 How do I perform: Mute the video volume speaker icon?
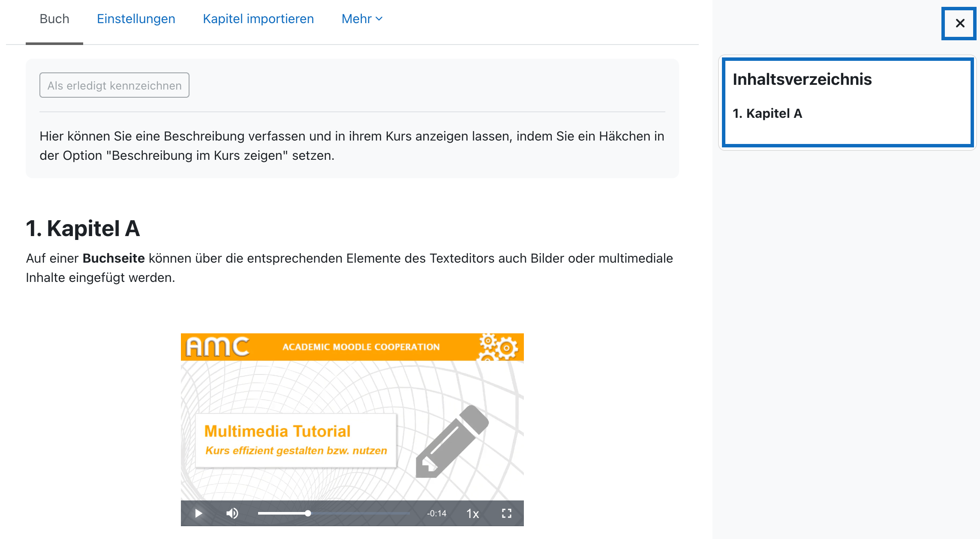click(x=232, y=513)
